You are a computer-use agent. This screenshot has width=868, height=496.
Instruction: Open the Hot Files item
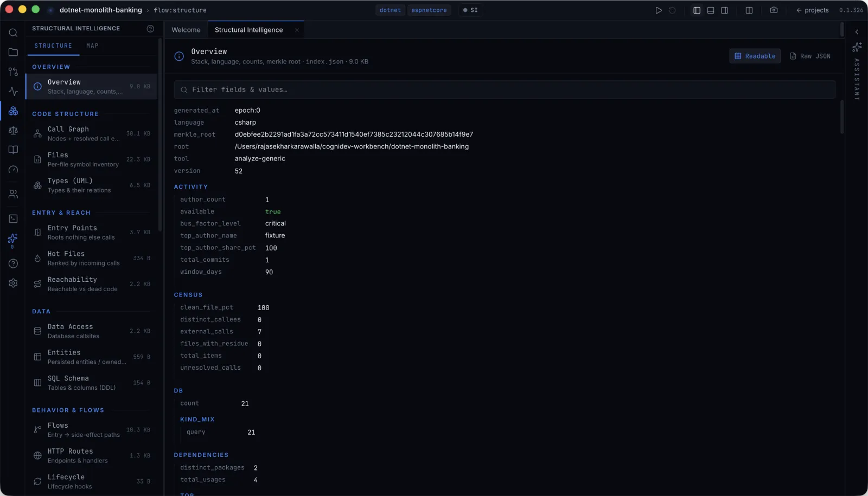pos(91,259)
